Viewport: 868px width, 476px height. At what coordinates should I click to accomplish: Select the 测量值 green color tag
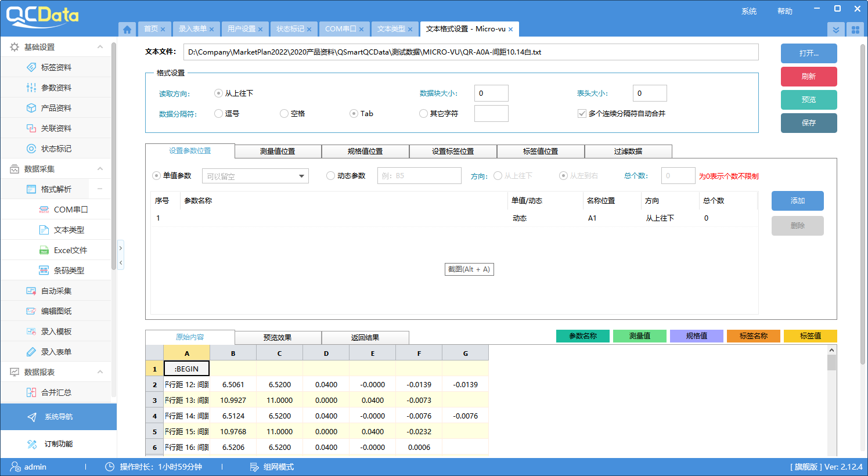pos(639,336)
